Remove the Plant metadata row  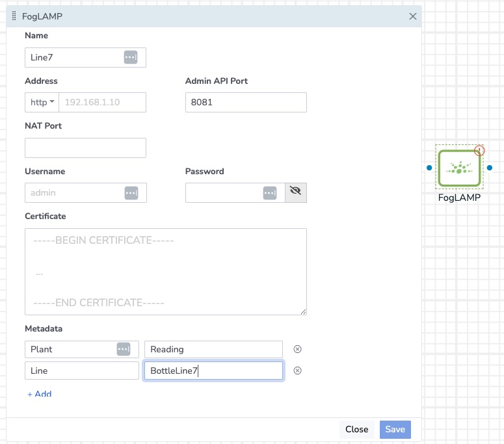[298, 349]
